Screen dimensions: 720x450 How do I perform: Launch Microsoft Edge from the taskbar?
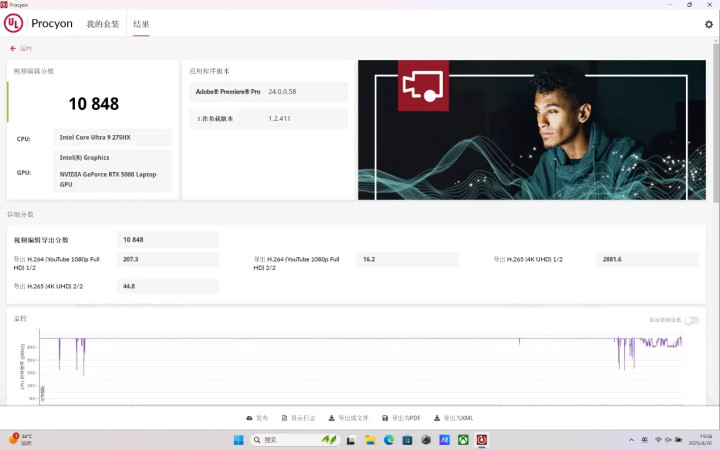coord(388,440)
